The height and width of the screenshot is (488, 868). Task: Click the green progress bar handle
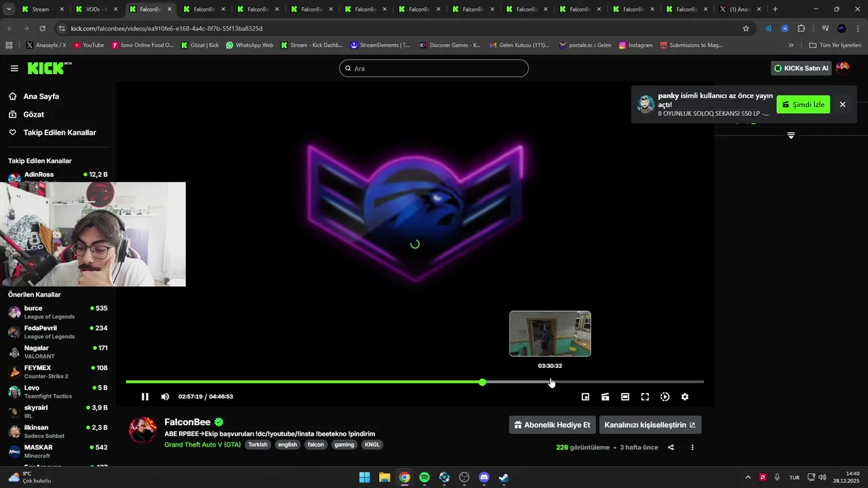click(x=482, y=382)
